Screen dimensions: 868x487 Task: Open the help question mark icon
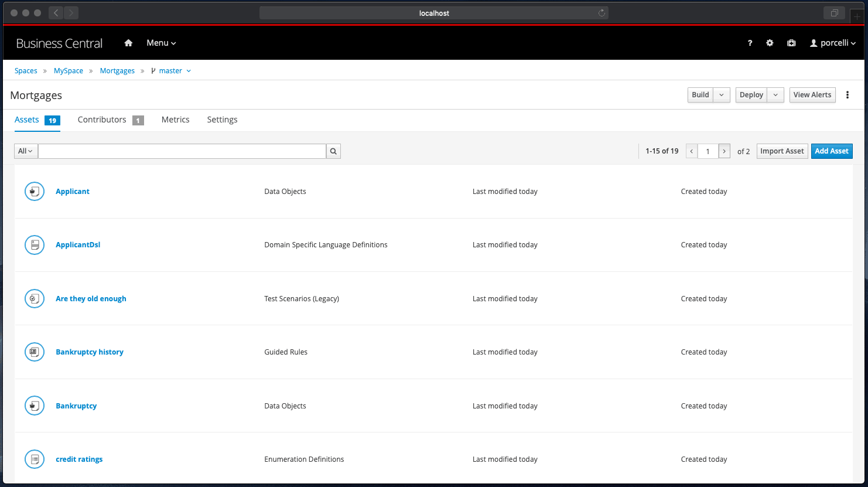click(750, 43)
